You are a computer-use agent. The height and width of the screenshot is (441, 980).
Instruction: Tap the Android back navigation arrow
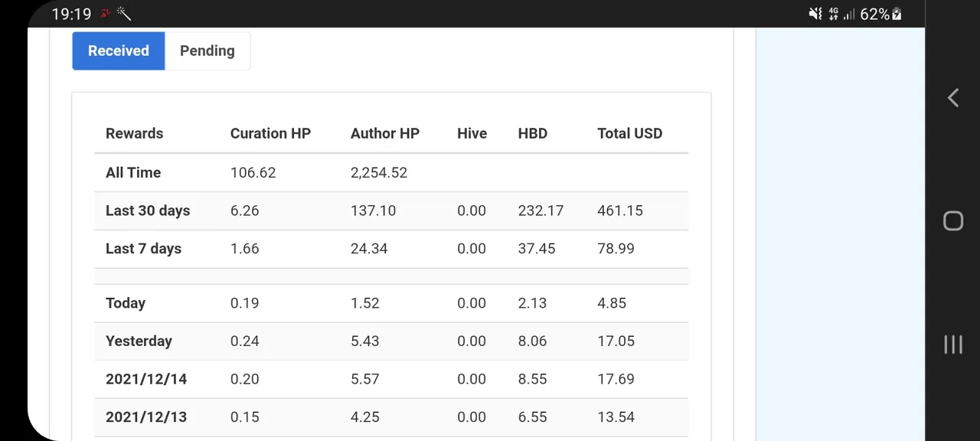(x=953, y=98)
